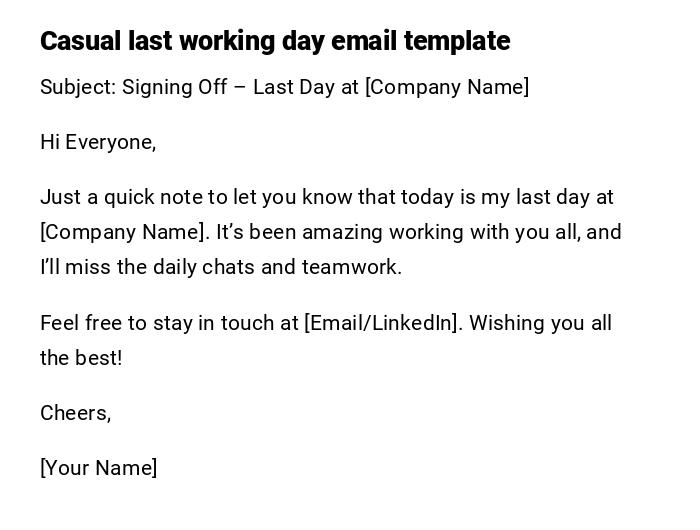Screen dimensions: 700x530
Task: Click the "[Email/LinkedIn]" placeholder
Action: 382,323
